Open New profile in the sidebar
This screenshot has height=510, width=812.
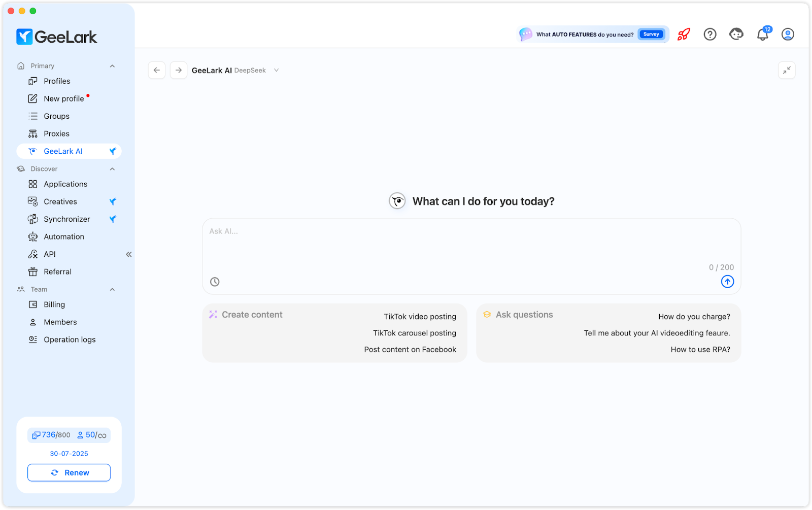69,98
